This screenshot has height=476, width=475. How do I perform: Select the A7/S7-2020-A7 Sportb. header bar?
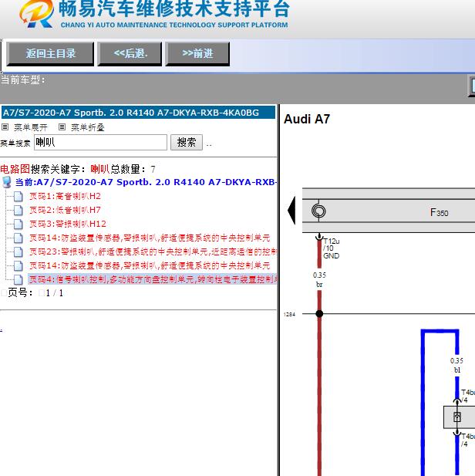pos(138,113)
